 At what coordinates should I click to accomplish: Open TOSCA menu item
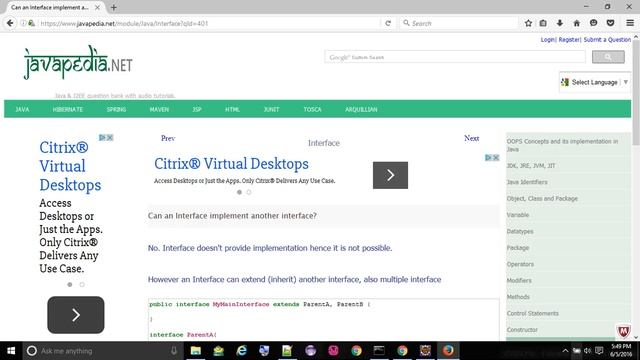coord(312,109)
